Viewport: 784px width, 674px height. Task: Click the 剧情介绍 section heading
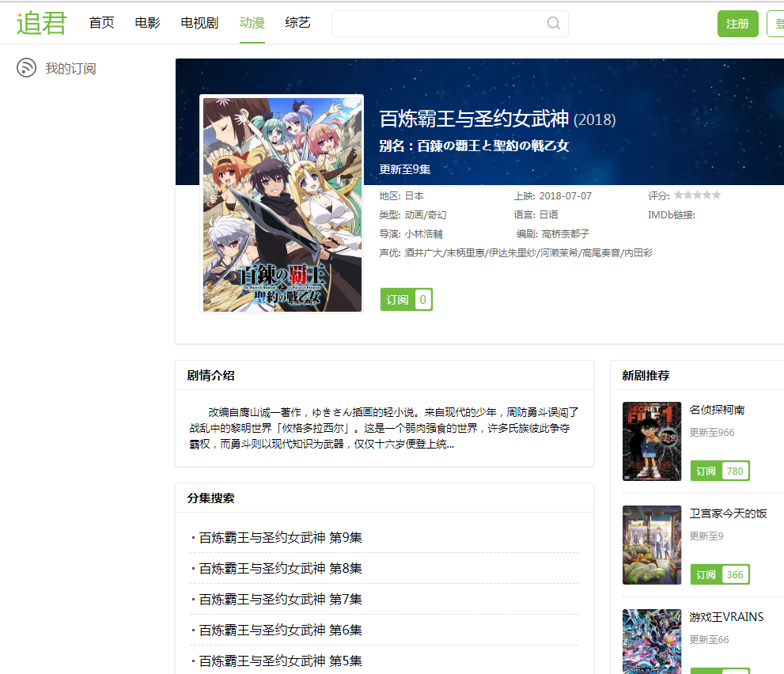click(x=210, y=376)
